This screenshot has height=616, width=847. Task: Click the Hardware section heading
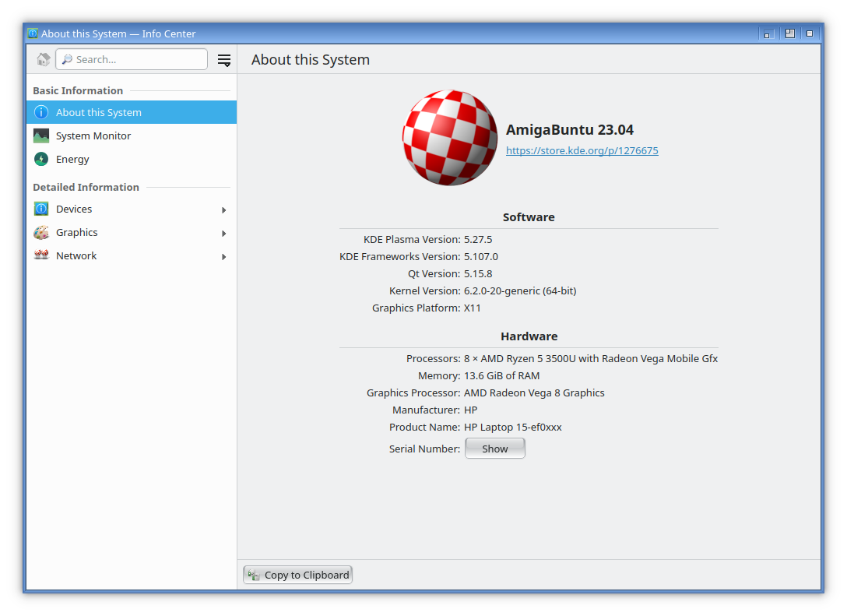[x=529, y=336]
